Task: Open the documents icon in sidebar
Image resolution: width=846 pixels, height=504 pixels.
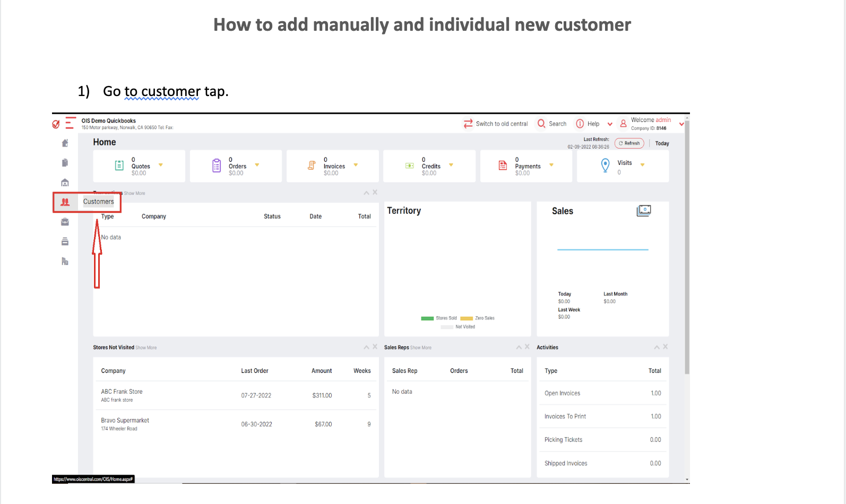Action: (65, 162)
